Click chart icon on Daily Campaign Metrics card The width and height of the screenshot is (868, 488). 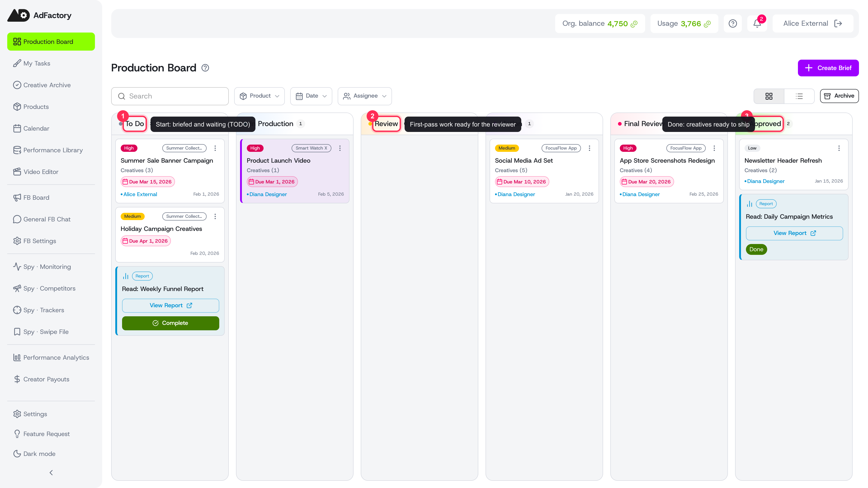(x=749, y=204)
